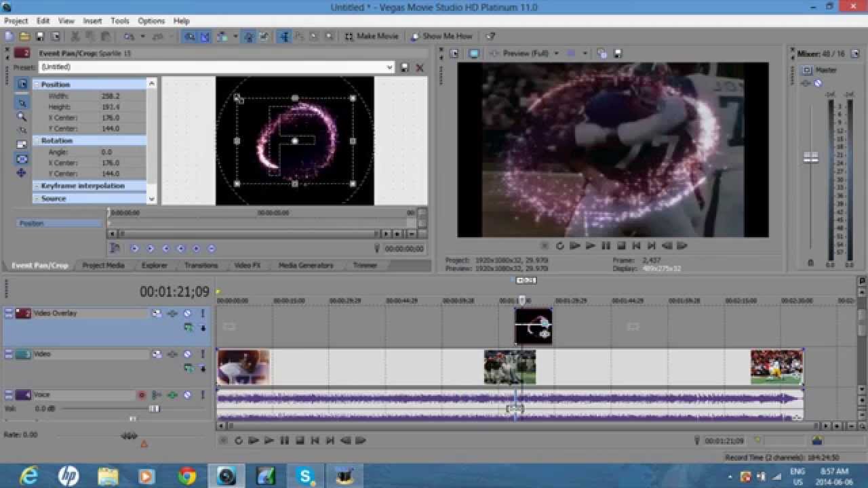Click Play in the Video Preview transport
This screenshot has height=488, width=868.
[591, 246]
